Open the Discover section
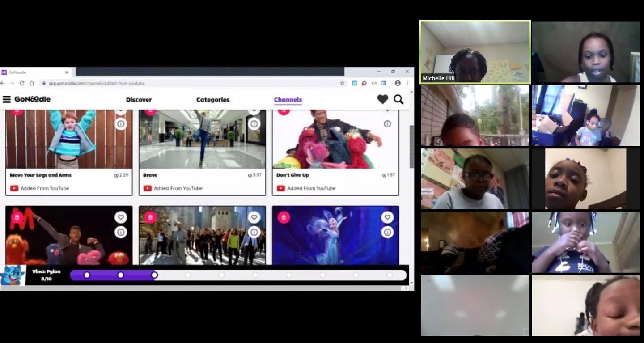 [x=139, y=100]
